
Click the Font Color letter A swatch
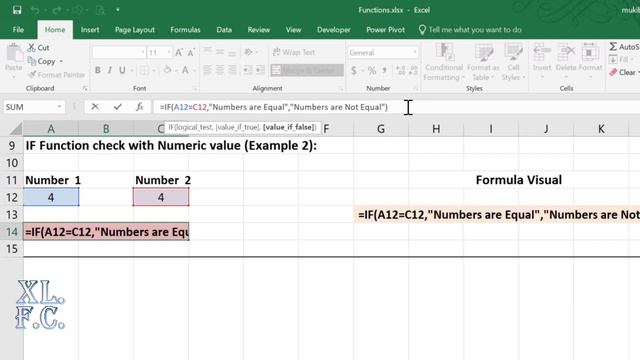pyautogui.click(x=185, y=70)
